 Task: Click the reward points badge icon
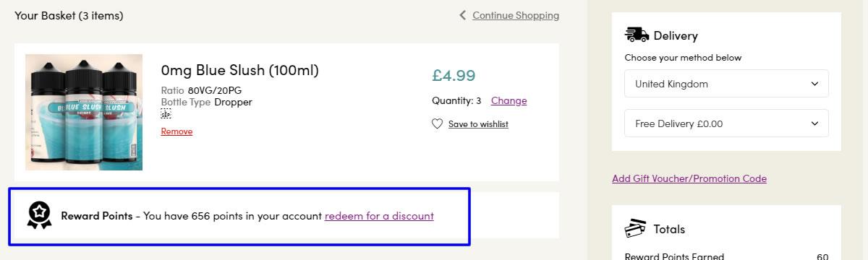[39, 215]
